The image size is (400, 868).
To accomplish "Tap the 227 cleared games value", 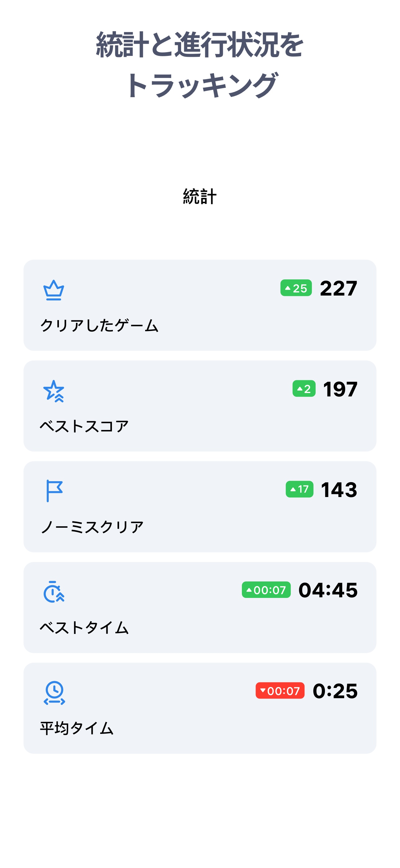I will pos(338,288).
